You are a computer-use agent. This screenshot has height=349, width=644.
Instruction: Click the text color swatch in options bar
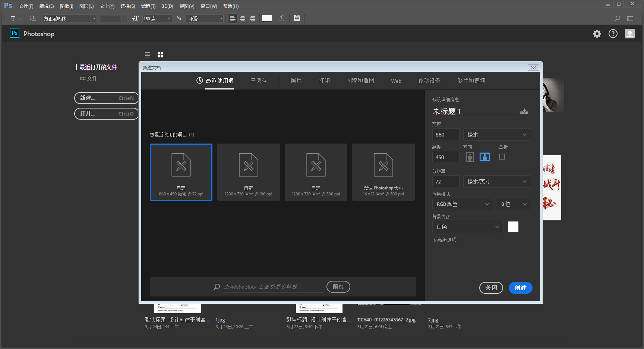pyautogui.click(x=267, y=18)
